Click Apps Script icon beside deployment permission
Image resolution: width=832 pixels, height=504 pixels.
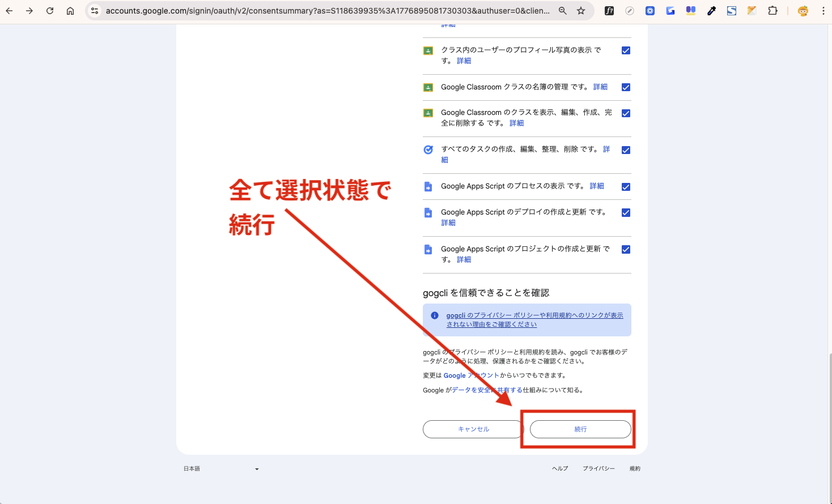(x=428, y=212)
